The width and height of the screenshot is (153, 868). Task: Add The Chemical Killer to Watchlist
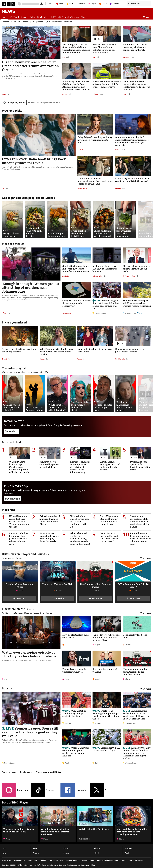pyautogui.click(x=96, y=598)
